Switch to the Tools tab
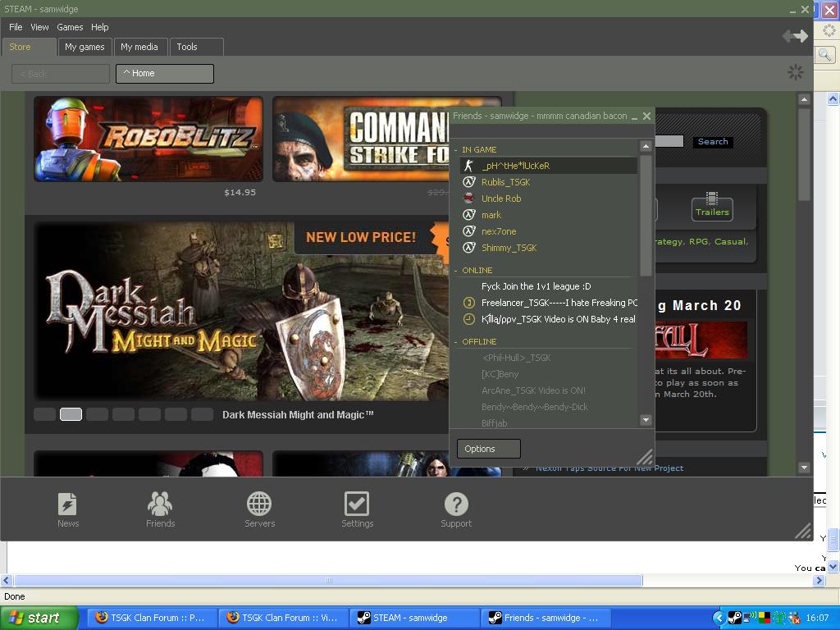This screenshot has width=840, height=630. pos(187,47)
